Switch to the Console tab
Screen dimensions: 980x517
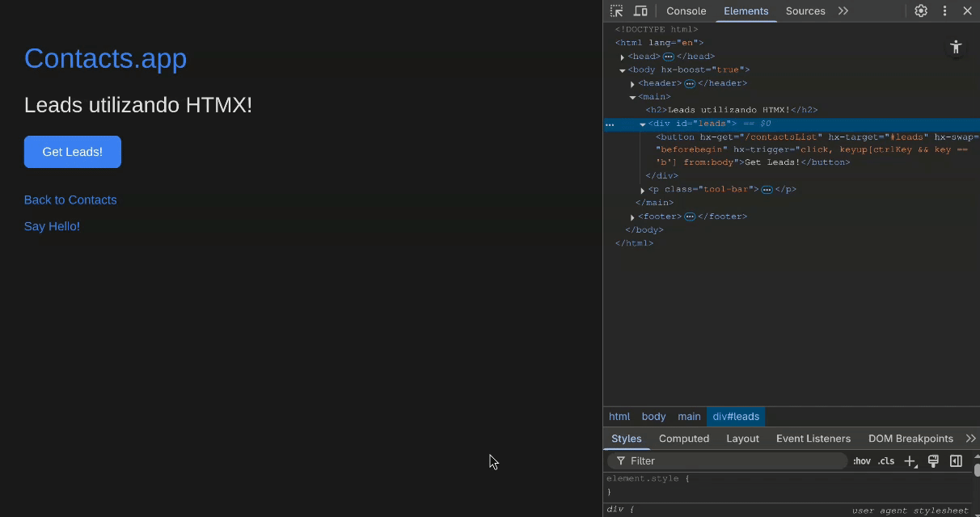686,11
